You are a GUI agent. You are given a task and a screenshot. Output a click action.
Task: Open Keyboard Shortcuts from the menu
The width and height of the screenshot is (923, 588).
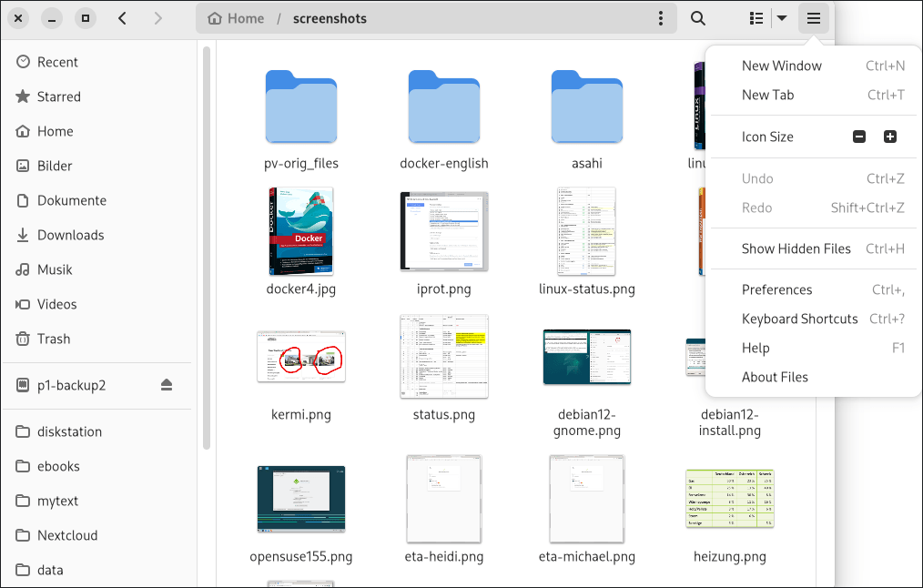814,319
